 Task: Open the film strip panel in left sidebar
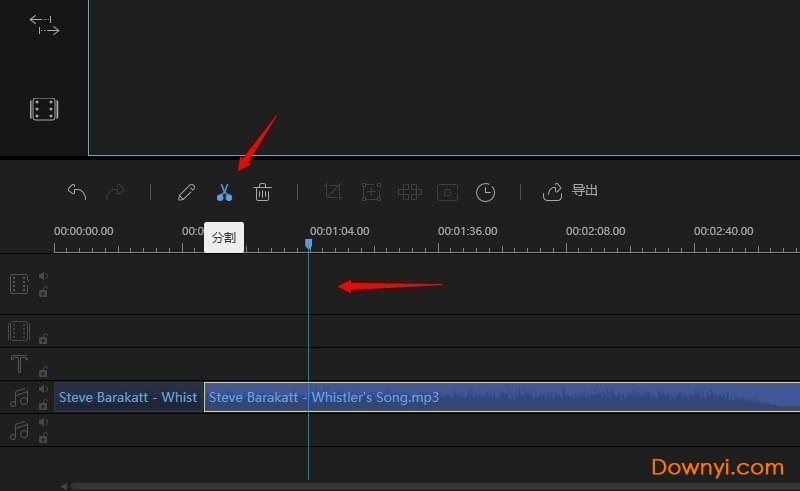(44, 109)
